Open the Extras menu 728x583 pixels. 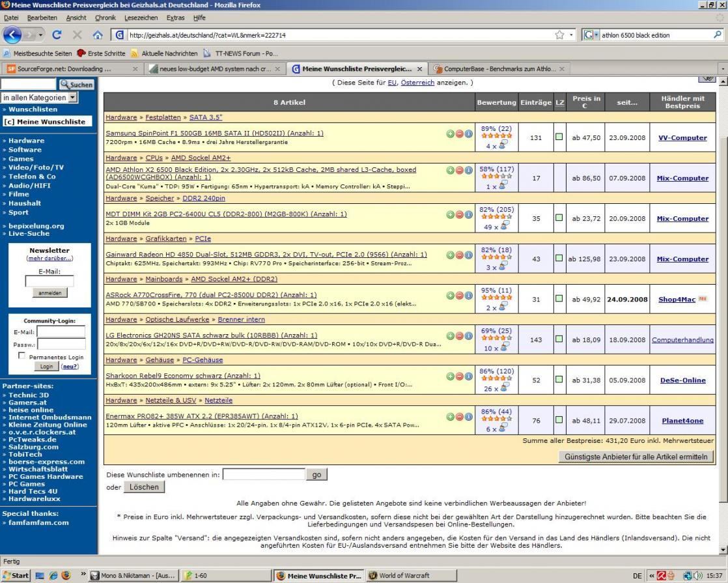[176, 18]
